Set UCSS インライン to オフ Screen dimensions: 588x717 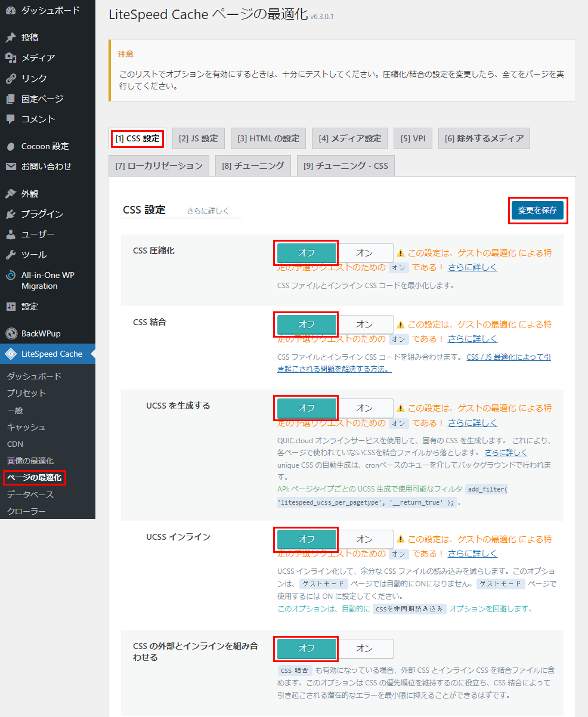coord(307,539)
